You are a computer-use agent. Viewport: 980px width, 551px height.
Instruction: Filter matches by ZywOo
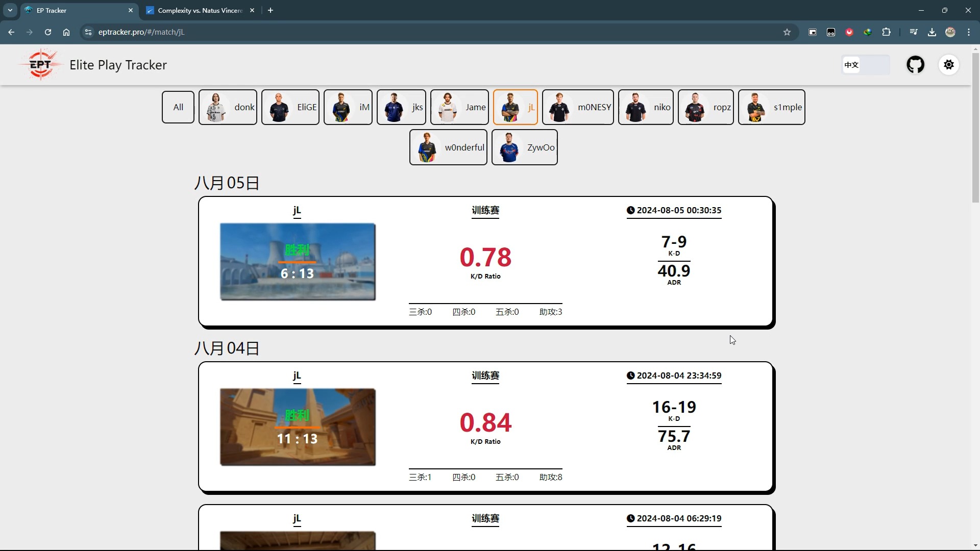click(525, 147)
